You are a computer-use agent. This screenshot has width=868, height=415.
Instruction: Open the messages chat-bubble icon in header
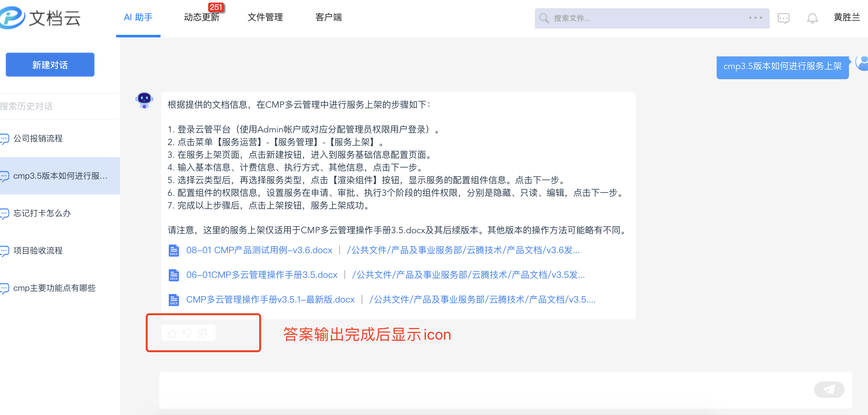coord(783,18)
